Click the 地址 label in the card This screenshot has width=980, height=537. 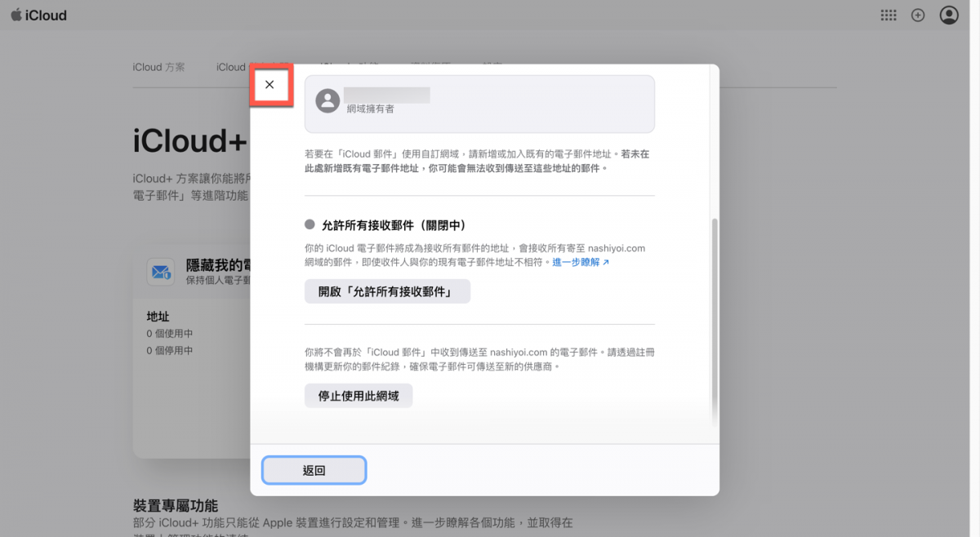158,317
